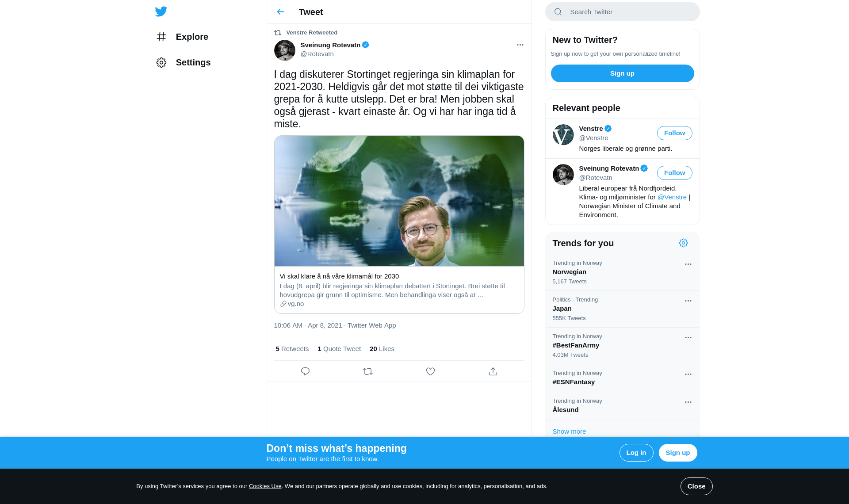Open more options for Ålesund trend
The height and width of the screenshot is (504, 849).
pos(688,402)
